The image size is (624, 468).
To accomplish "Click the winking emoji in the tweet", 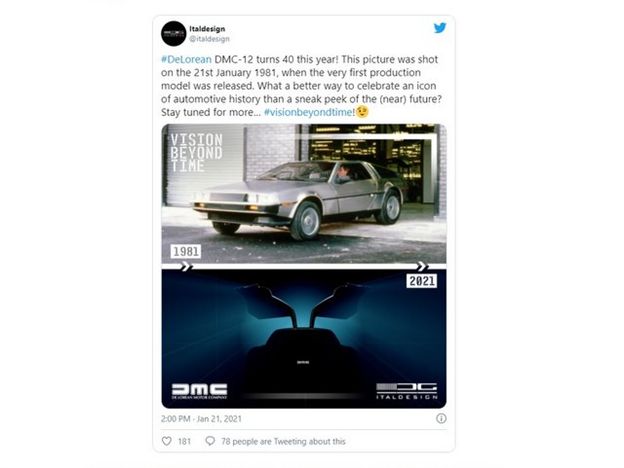I will pyautogui.click(x=362, y=112).
